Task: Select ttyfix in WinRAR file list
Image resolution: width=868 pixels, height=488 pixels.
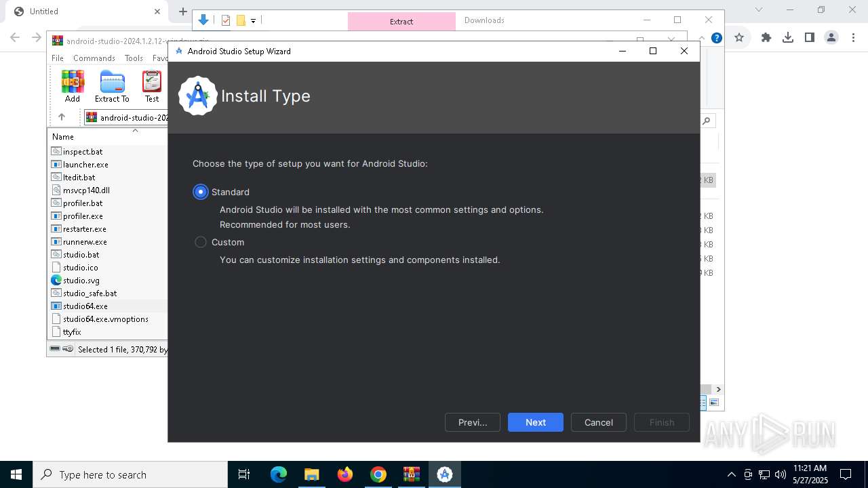Action: (x=72, y=332)
